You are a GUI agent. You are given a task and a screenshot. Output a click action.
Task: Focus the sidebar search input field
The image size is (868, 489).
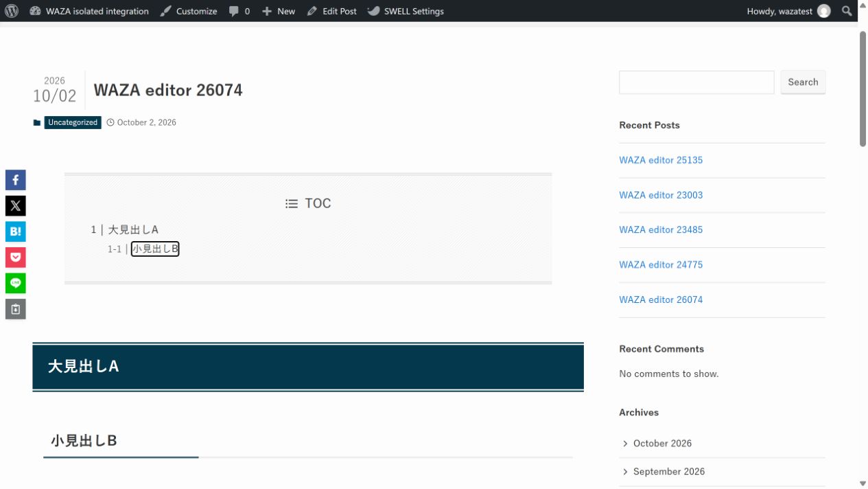pos(696,82)
